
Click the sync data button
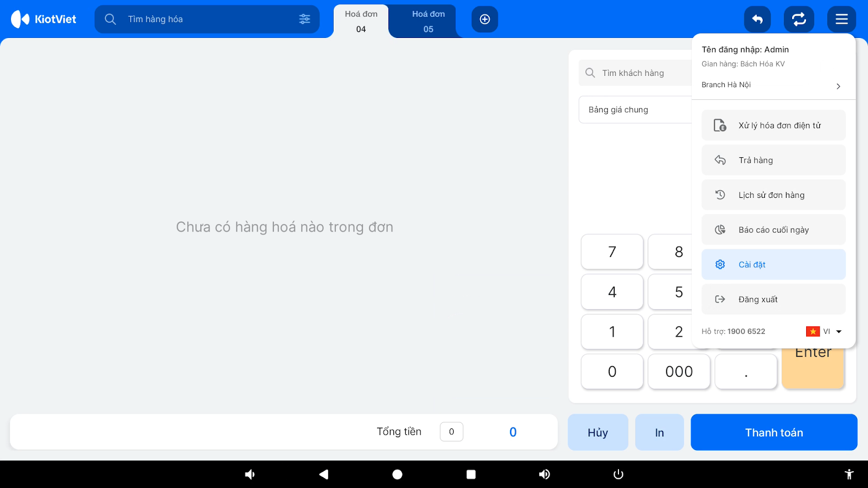[799, 20]
